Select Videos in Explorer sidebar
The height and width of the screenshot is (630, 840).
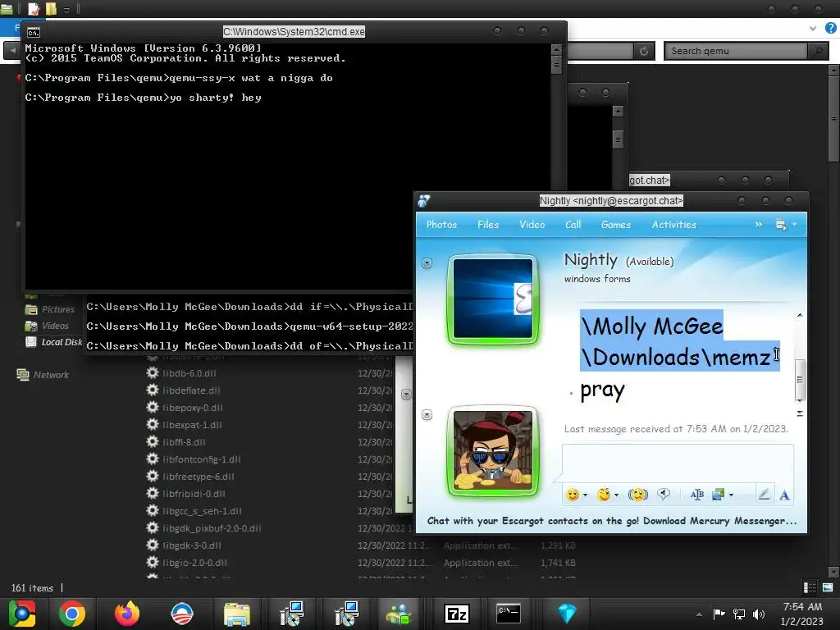point(47,326)
